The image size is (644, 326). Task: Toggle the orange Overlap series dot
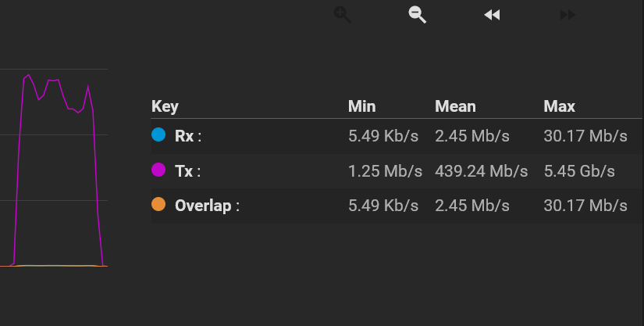click(158, 204)
